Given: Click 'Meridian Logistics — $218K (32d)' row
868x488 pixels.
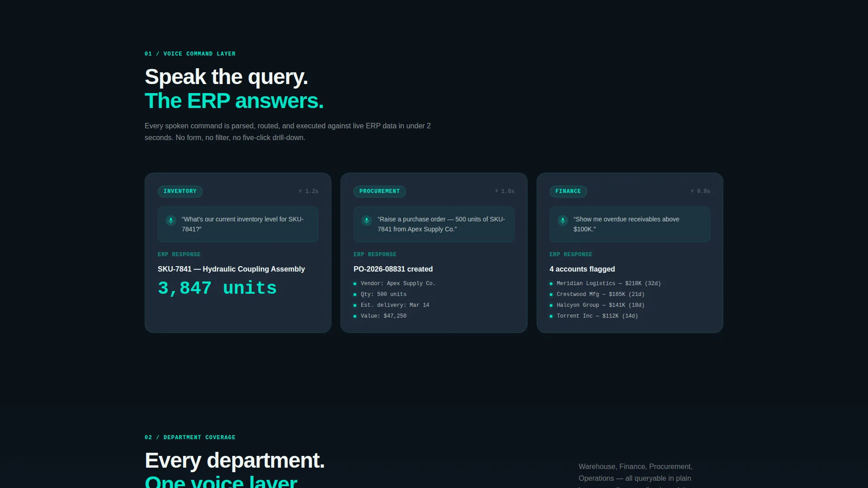Looking at the screenshot, I should pyautogui.click(x=605, y=284).
